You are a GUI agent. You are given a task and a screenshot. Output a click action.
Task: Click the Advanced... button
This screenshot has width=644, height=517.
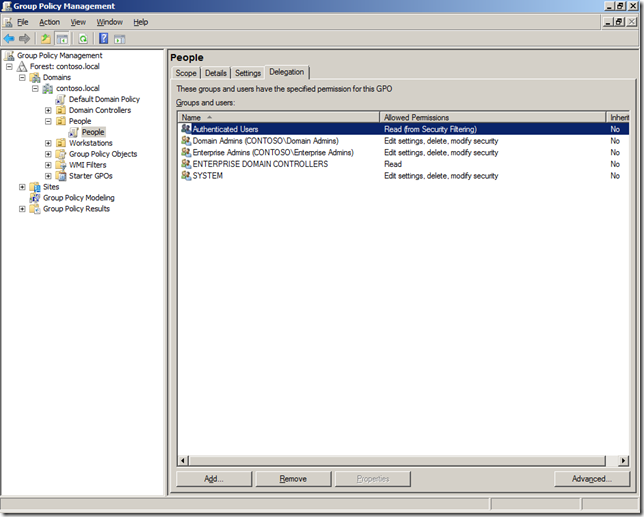[592, 479]
